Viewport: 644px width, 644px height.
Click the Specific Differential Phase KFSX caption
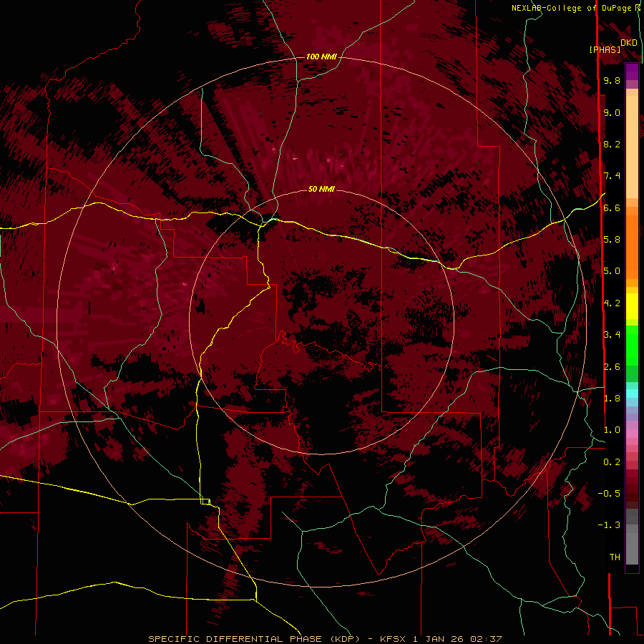pyautogui.click(x=325, y=639)
